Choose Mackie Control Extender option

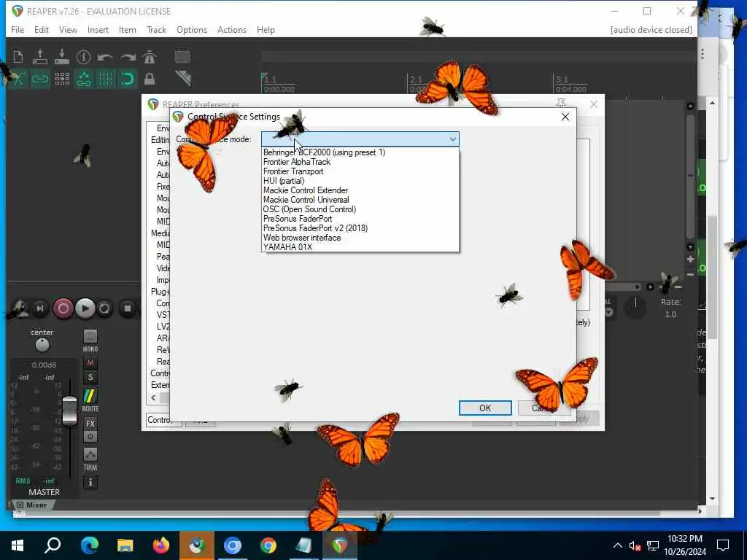360,190
